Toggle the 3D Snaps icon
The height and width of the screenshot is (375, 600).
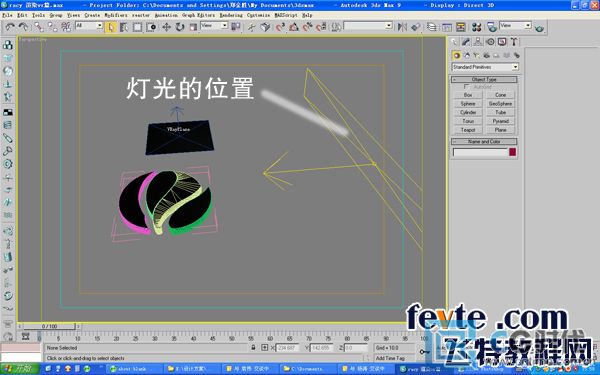pyautogui.click(x=280, y=27)
